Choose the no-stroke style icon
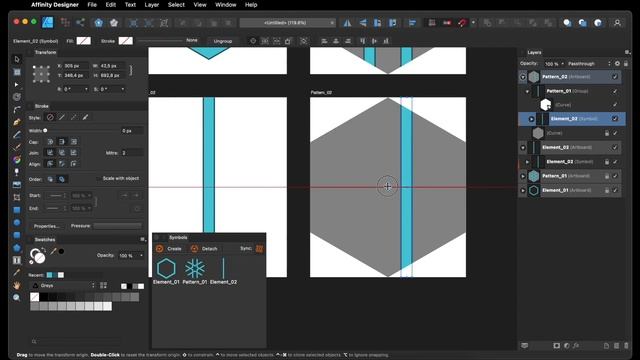The height and width of the screenshot is (360, 640). click(50, 118)
